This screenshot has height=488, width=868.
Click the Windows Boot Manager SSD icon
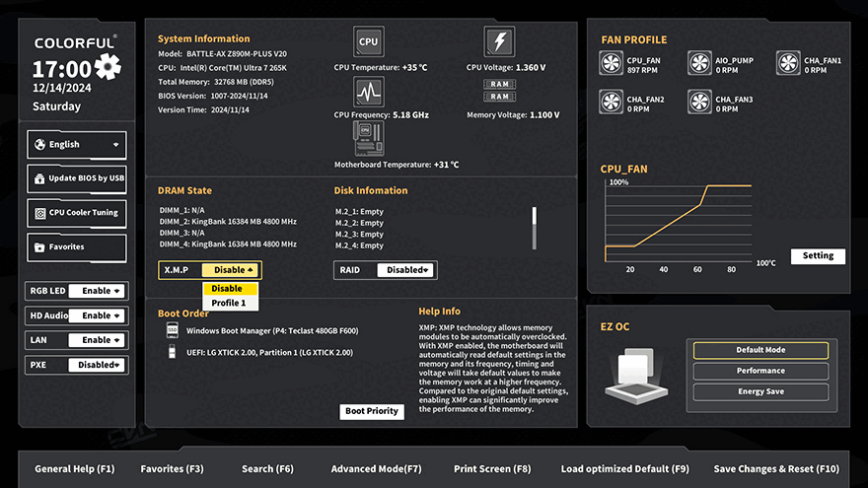(x=173, y=330)
